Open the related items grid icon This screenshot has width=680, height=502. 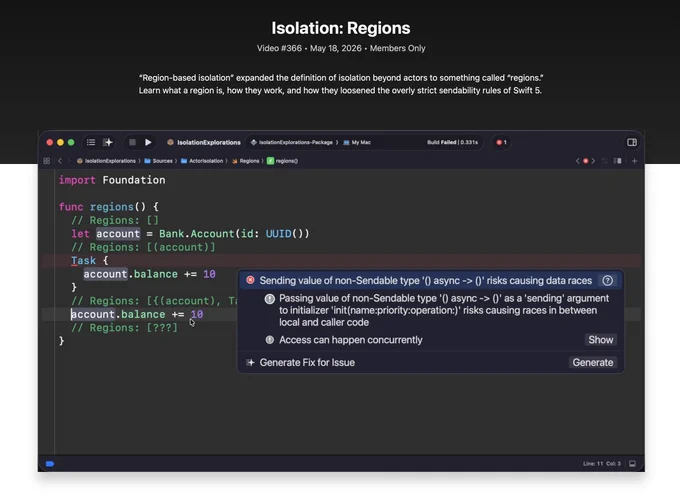[x=46, y=161]
